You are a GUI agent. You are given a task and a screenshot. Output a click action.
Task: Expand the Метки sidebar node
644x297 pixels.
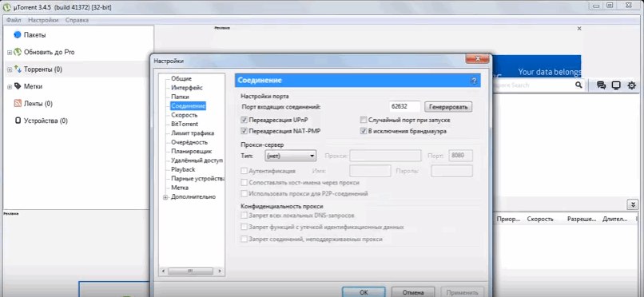tap(10, 87)
